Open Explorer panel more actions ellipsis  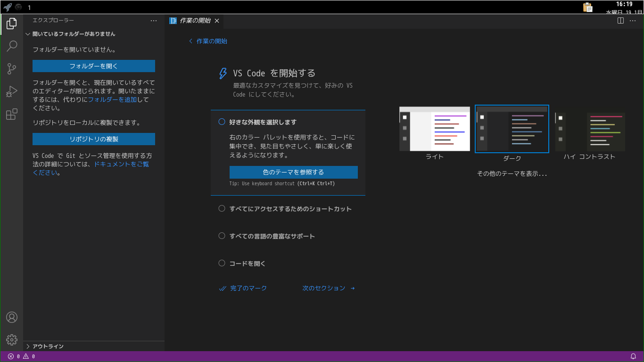point(154,21)
